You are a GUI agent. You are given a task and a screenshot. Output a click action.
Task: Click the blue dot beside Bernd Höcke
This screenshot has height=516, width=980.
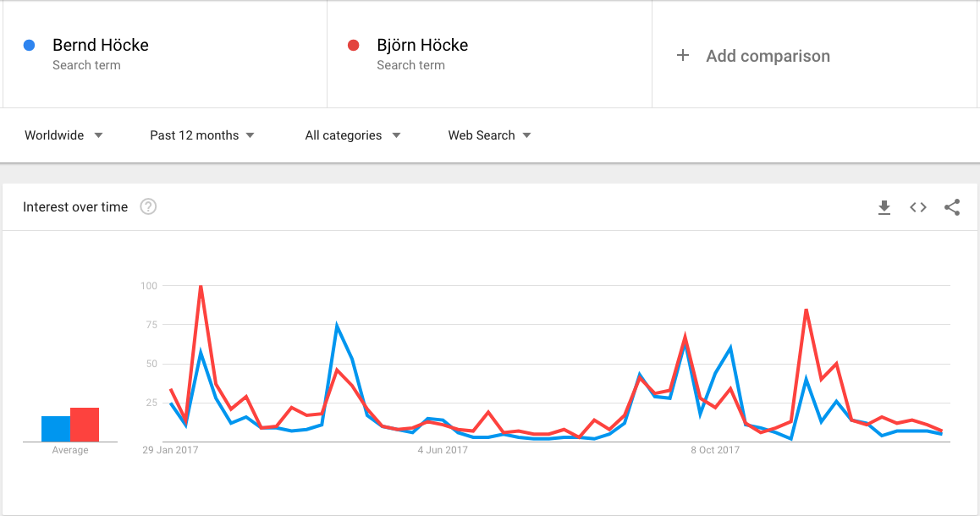coord(29,45)
